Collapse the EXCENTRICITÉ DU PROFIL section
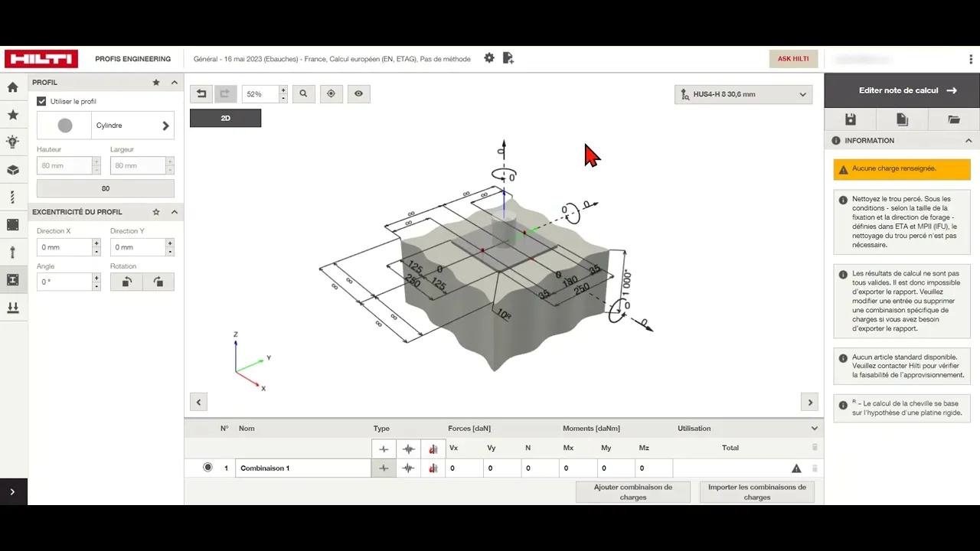This screenshot has width=980, height=551. click(175, 212)
